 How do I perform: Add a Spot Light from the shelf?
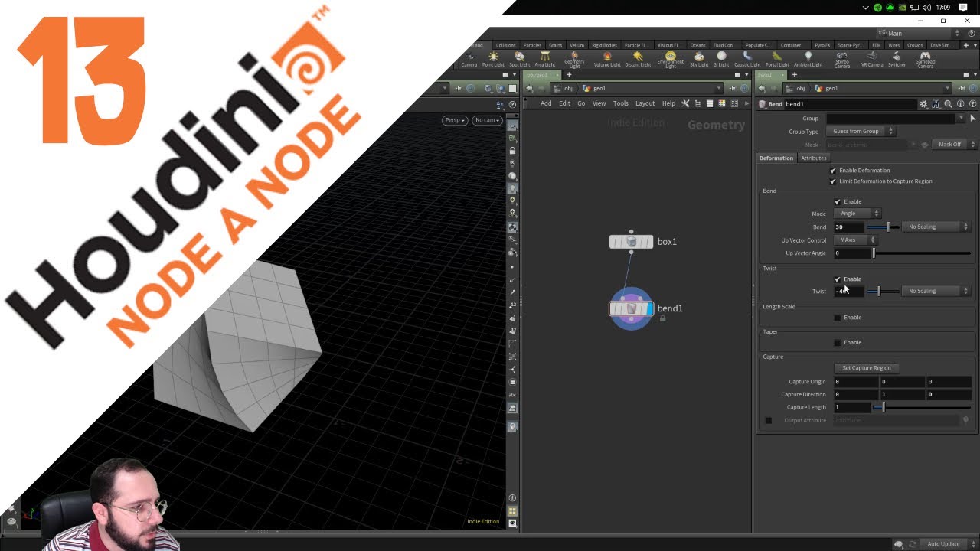click(x=519, y=59)
